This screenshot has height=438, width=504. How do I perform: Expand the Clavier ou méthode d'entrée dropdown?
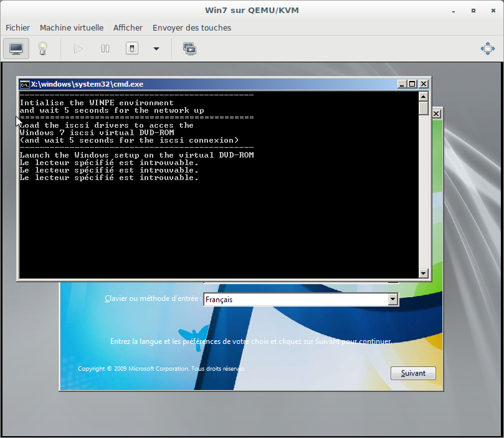(x=392, y=299)
